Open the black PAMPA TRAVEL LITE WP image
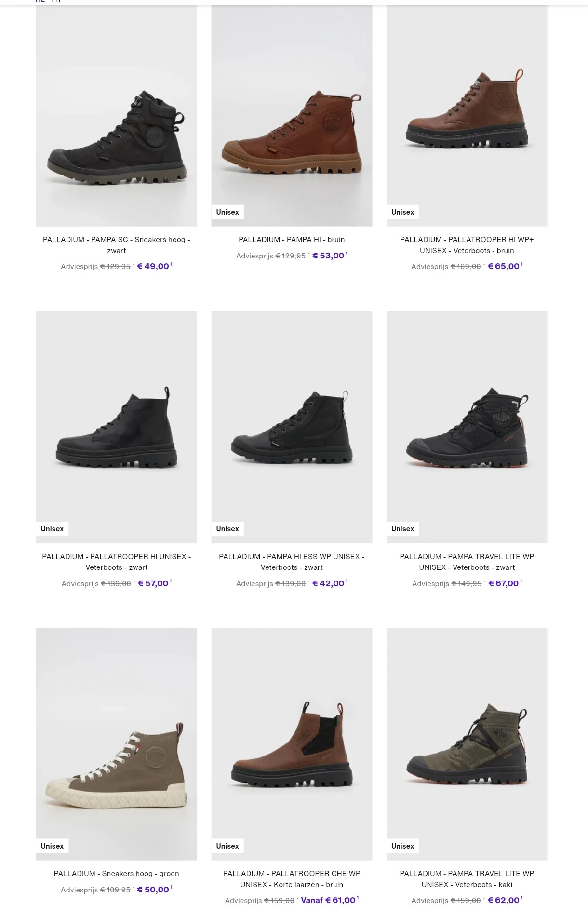The width and height of the screenshot is (588, 918). 467,429
